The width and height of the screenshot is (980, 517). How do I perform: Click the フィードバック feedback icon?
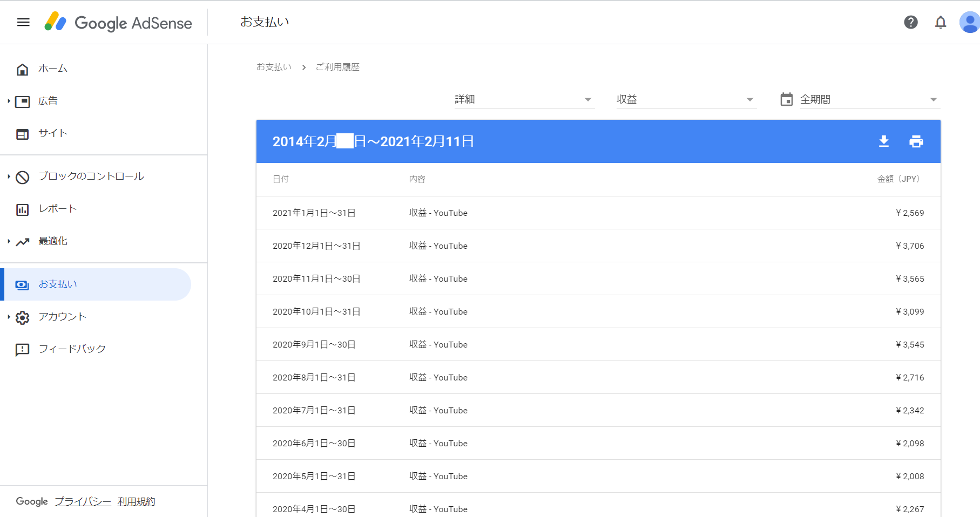coord(22,350)
